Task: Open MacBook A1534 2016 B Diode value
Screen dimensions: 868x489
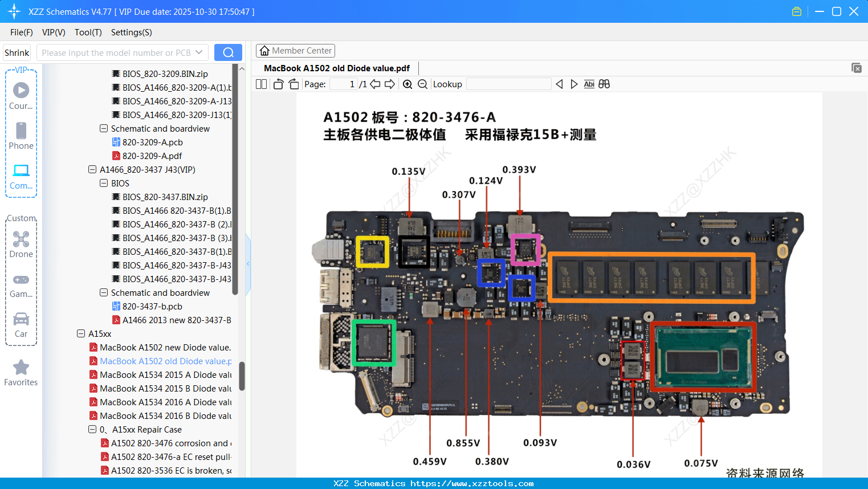Action: click(160, 415)
